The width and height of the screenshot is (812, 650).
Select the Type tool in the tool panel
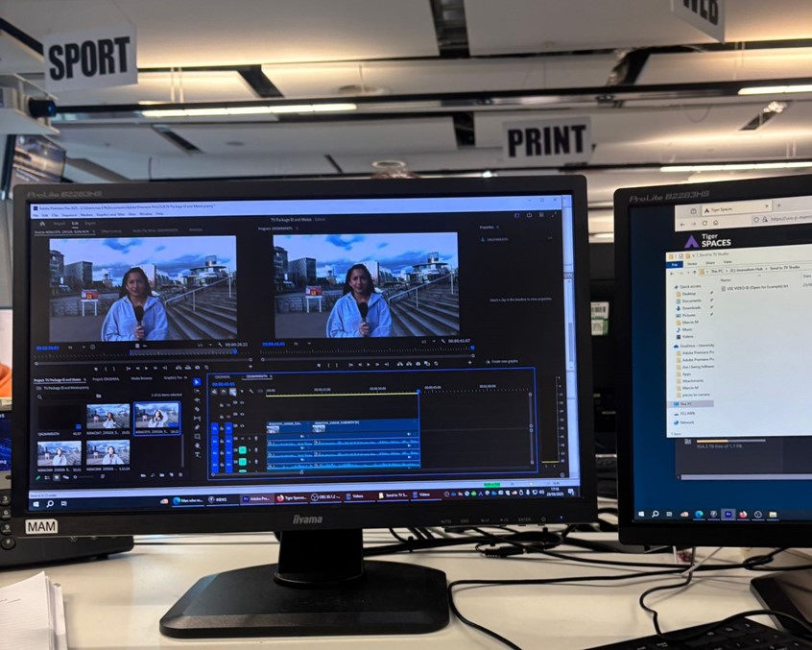click(x=197, y=455)
